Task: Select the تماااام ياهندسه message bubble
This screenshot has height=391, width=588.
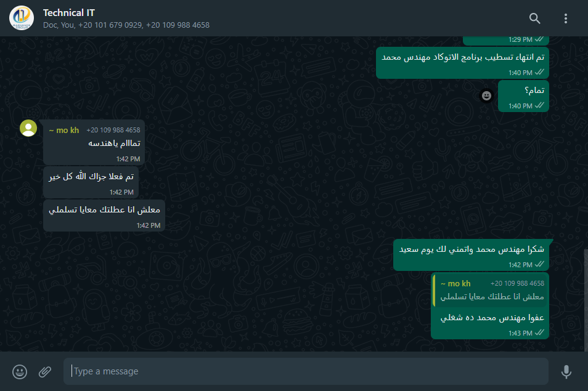Action: (94, 142)
